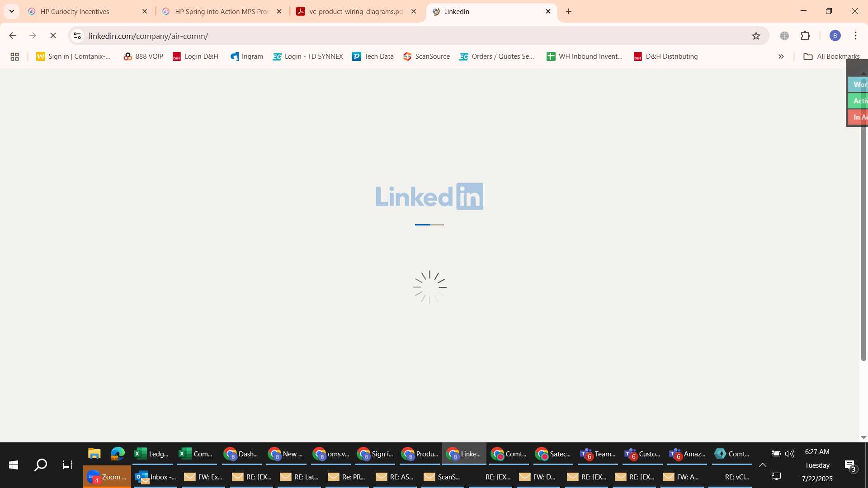Image resolution: width=868 pixels, height=488 pixels.
Task: Switch to Dash... Chrome window
Action: 241,454
